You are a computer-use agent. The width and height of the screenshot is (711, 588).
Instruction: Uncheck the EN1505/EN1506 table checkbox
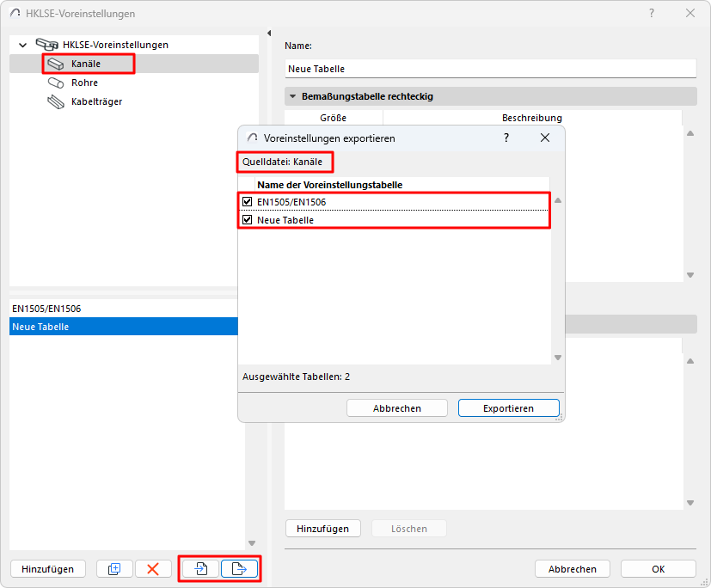(x=247, y=202)
